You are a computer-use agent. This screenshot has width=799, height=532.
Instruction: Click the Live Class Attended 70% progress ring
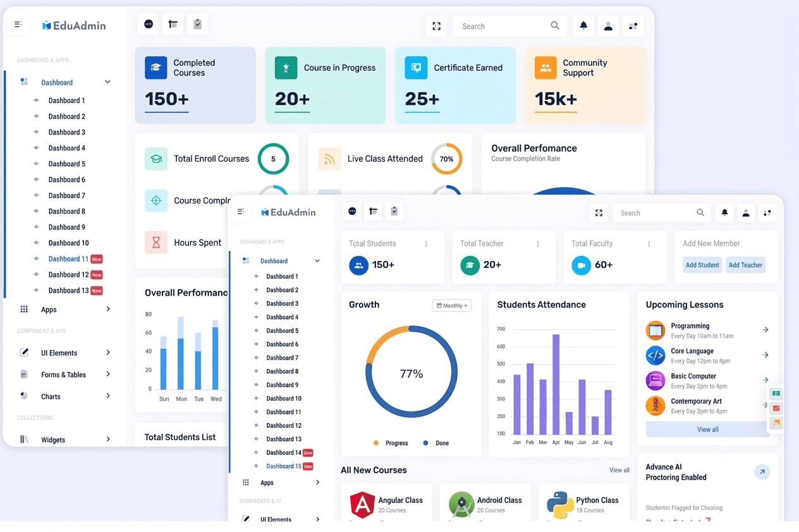pyautogui.click(x=447, y=159)
